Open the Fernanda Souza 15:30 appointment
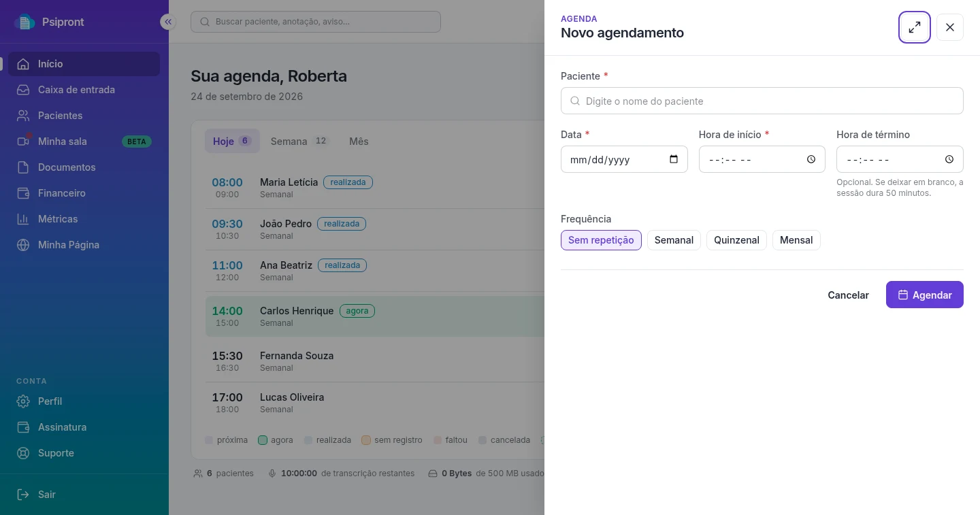980x515 pixels. coord(375,361)
